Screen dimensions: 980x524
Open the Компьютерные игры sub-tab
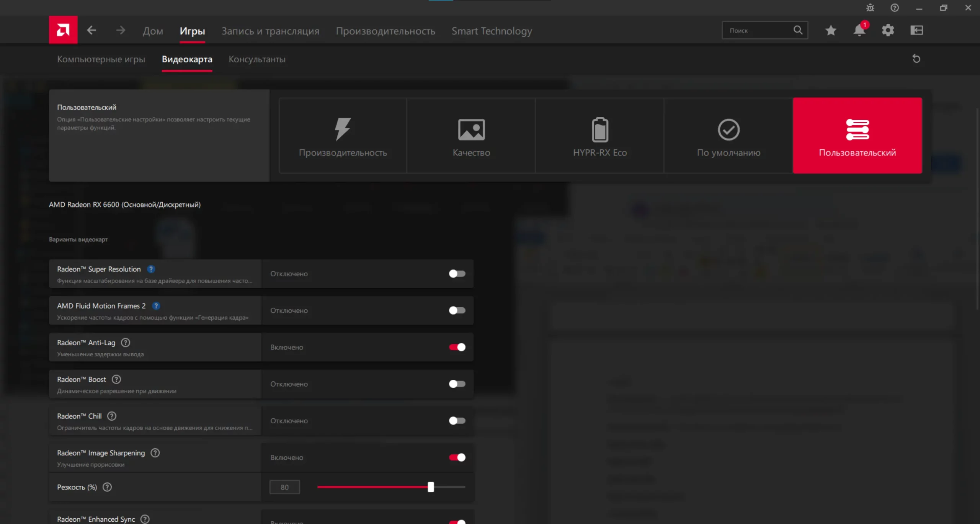(101, 59)
